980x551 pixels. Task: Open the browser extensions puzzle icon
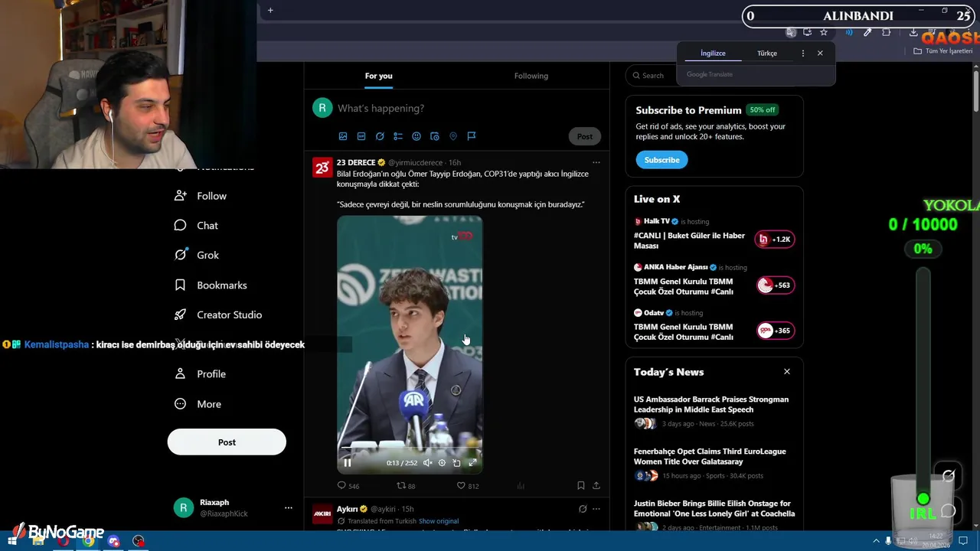[x=887, y=32]
